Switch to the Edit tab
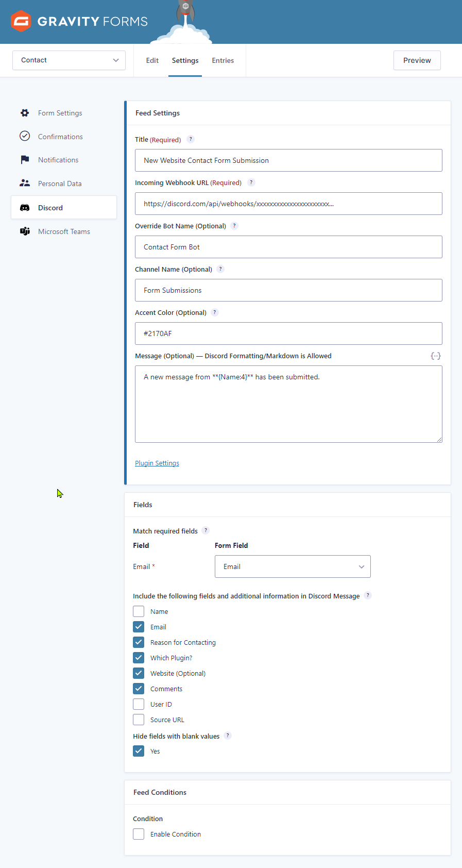462x868 pixels. 152,60
